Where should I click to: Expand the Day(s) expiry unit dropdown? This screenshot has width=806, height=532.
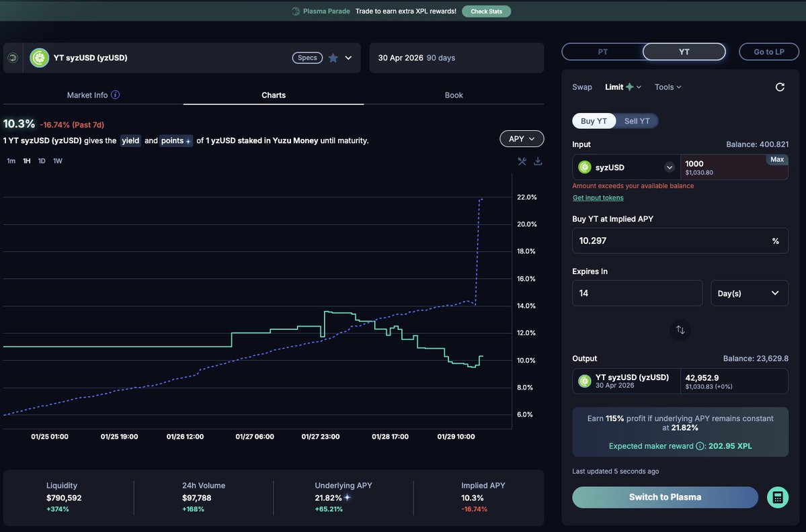coord(749,294)
